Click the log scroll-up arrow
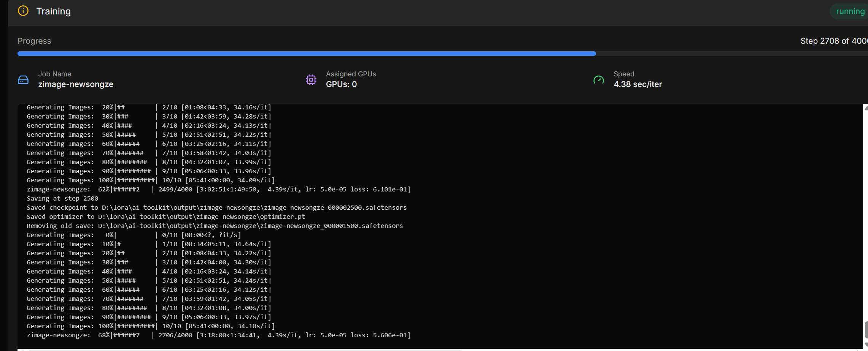The height and width of the screenshot is (351, 868). pos(866,108)
